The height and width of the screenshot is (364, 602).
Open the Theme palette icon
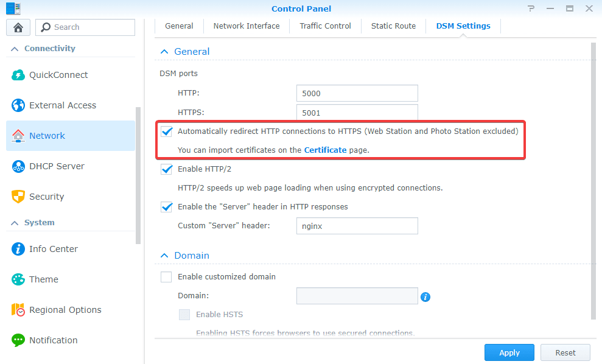click(18, 279)
